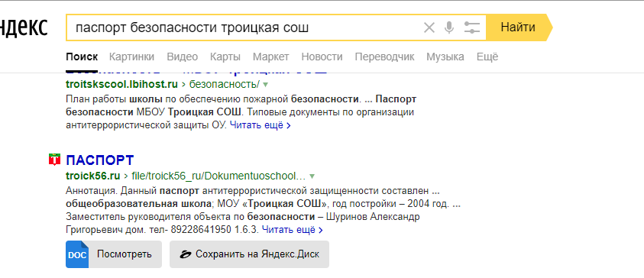Switch to the Поиск tab
This screenshot has width=644, height=278.
(82, 57)
